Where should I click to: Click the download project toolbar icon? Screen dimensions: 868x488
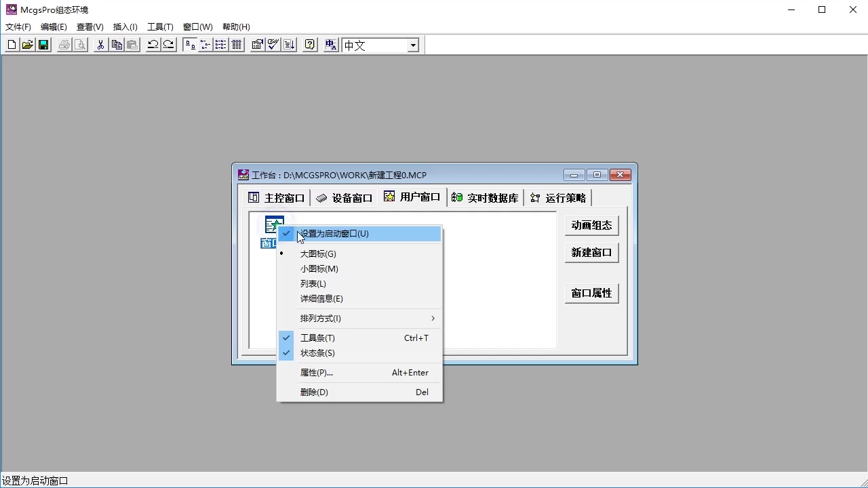(x=289, y=45)
